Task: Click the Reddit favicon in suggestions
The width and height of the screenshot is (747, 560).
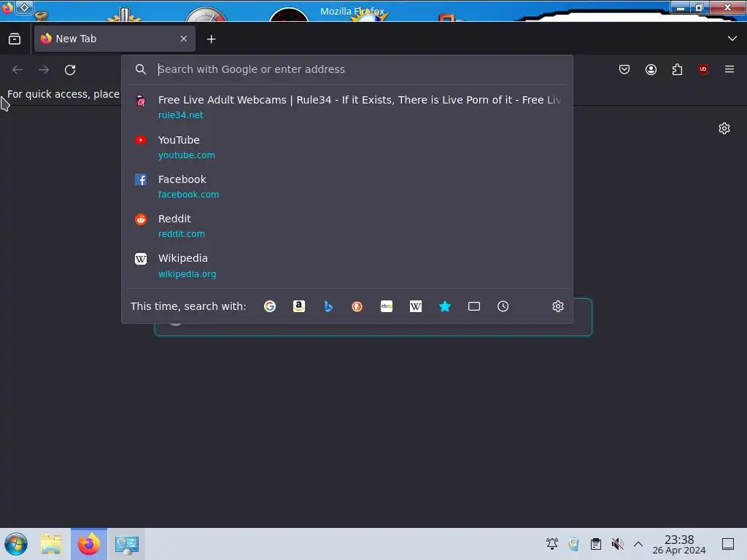Action: pyautogui.click(x=141, y=219)
